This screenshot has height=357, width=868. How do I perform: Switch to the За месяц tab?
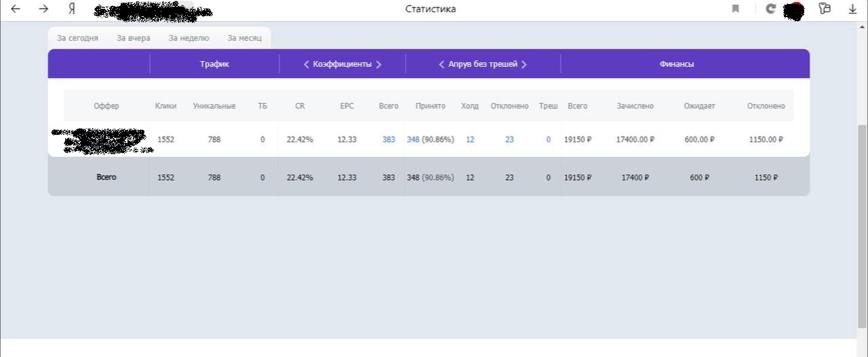tap(244, 38)
